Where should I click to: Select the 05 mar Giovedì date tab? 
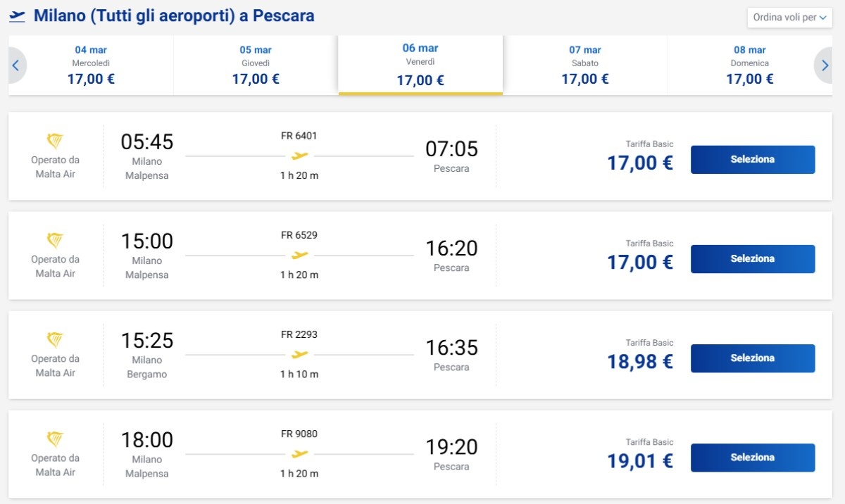256,65
